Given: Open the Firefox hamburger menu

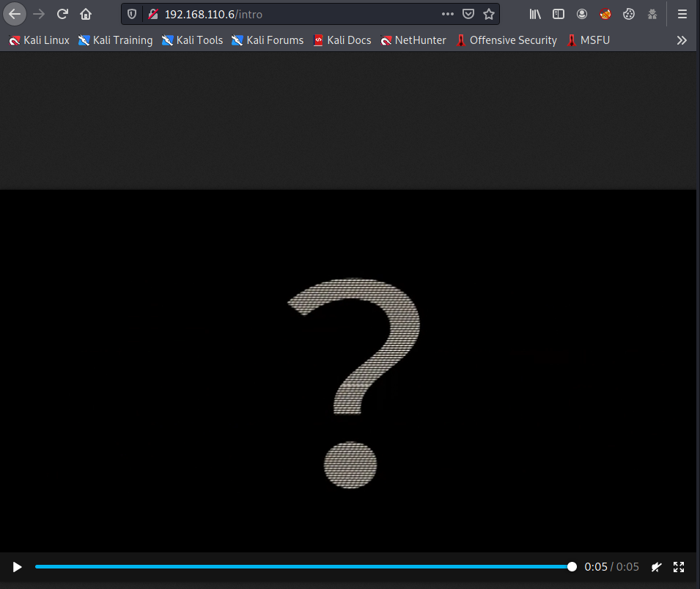Looking at the screenshot, I should [x=682, y=14].
